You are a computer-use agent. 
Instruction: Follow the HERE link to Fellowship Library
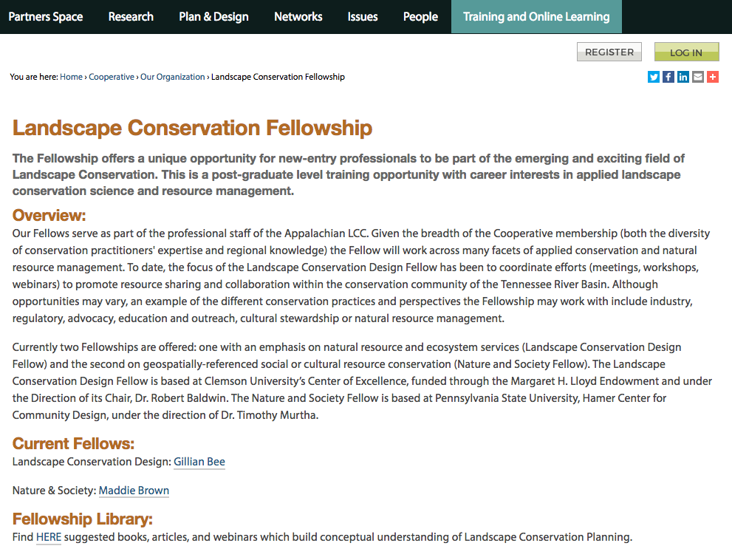[x=49, y=537]
